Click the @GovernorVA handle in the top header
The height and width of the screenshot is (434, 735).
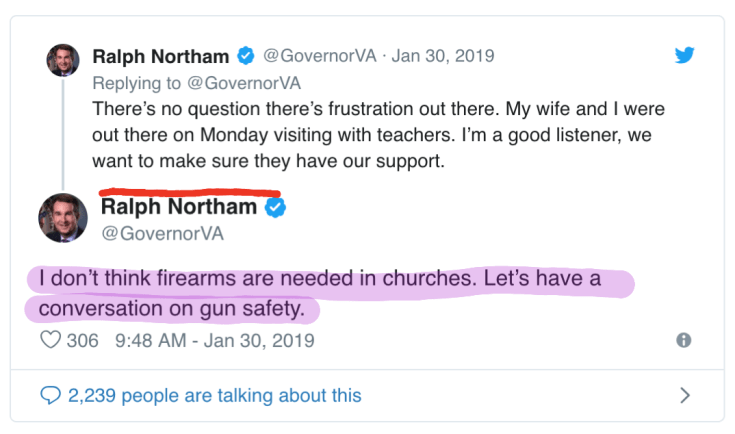click(320, 55)
